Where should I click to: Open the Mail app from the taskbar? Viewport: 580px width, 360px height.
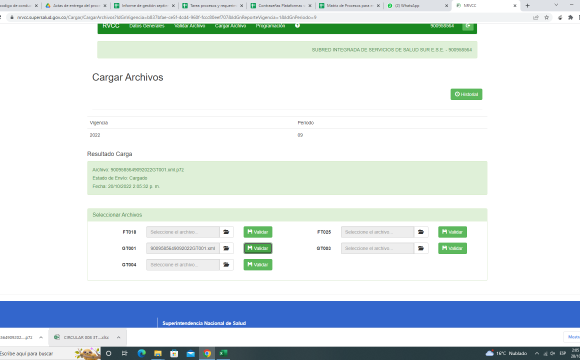[x=190, y=353]
